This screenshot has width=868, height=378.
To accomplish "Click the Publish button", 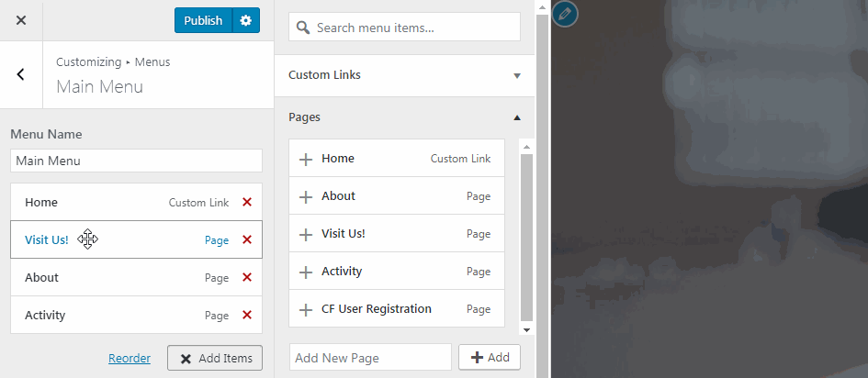I will click(203, 20).
